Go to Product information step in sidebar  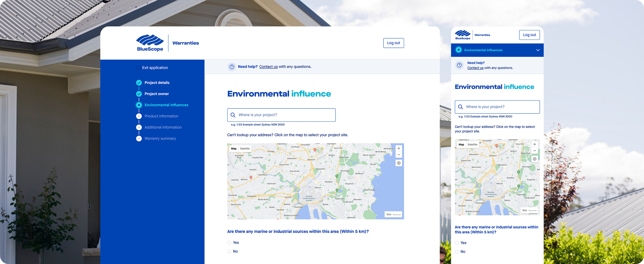pyautogui.click(x=161, y=116)
